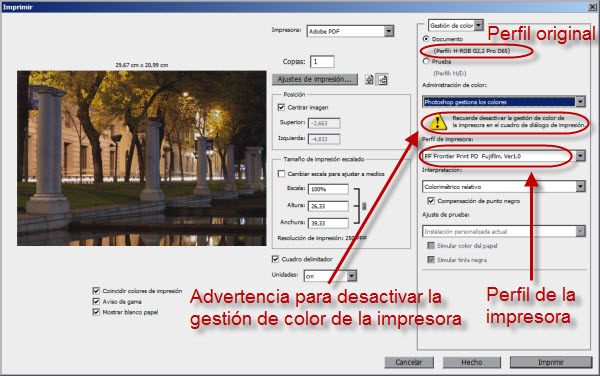Open Administración de color dropdown
Image resolution: width=600 pixels, height=376 pixels.
pyautogui.click(x=504, y=102)
